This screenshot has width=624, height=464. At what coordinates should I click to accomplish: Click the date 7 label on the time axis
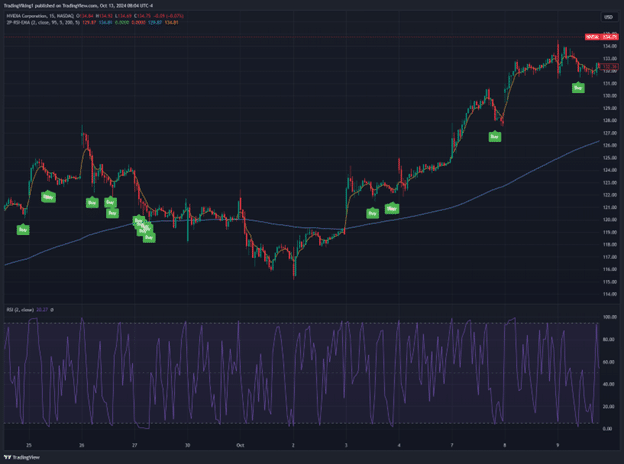coord(452,445)
